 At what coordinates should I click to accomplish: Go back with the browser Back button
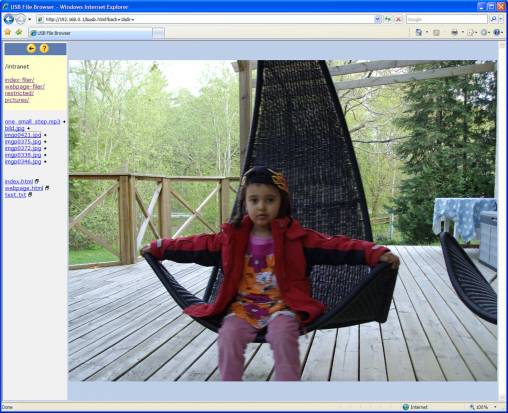click(9, 19)
